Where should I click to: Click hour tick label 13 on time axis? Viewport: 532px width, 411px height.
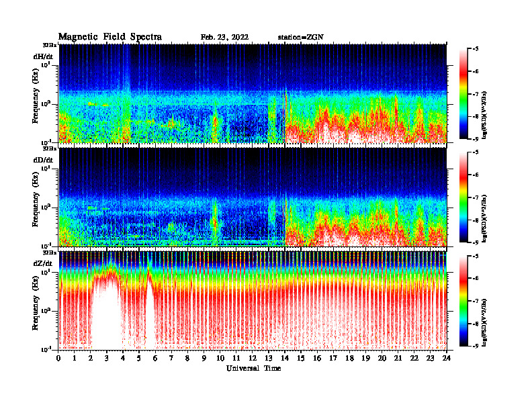[269, 359]
